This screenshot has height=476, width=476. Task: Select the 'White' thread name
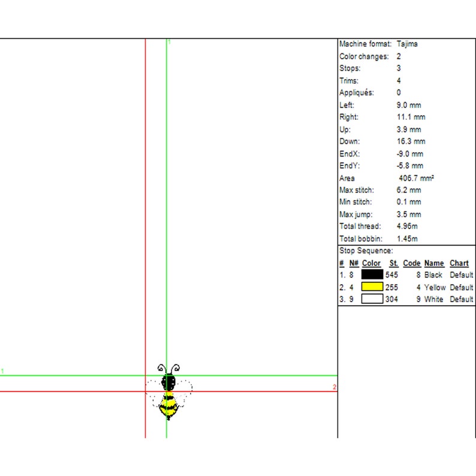pos(433,299)
